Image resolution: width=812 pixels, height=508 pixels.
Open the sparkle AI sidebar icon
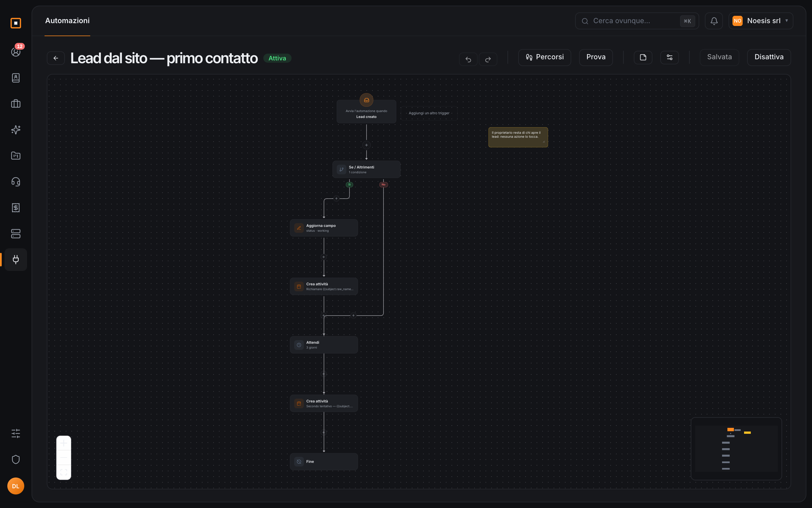[x=16, y=130]
